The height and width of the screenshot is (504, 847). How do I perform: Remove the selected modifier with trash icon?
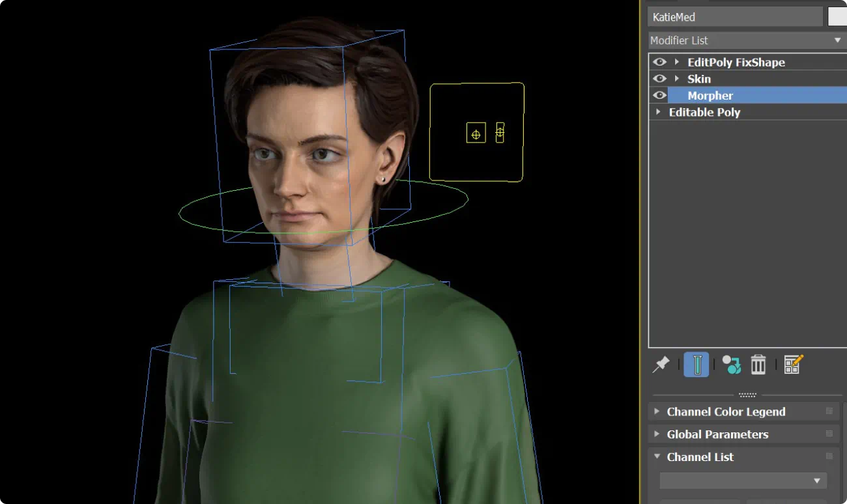tap(758, 364)
